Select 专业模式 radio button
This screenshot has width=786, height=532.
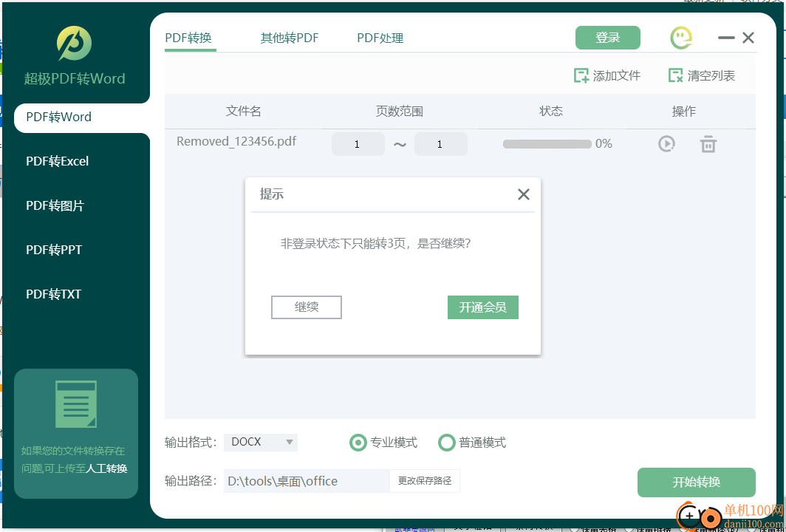pyautogui.click(x=358, y=443)
